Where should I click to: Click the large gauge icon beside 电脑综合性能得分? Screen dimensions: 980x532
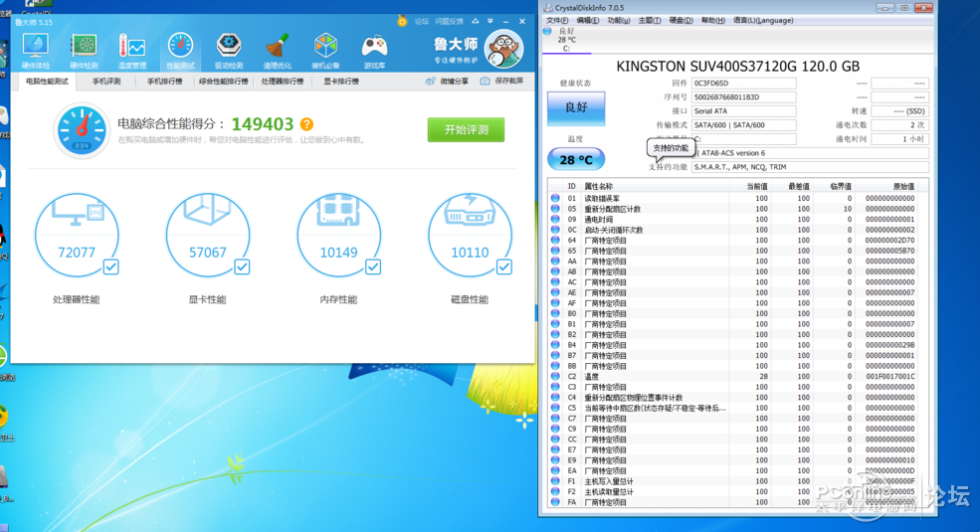coord(82,130)
